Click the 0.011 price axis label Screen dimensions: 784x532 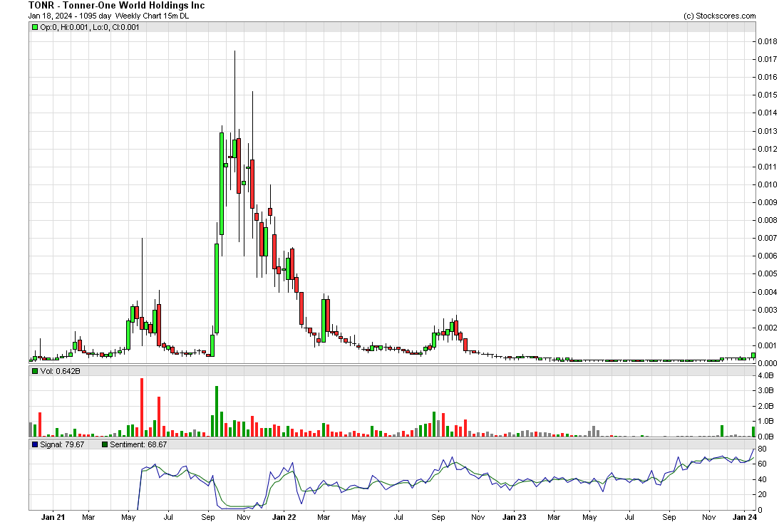point(768,167)
